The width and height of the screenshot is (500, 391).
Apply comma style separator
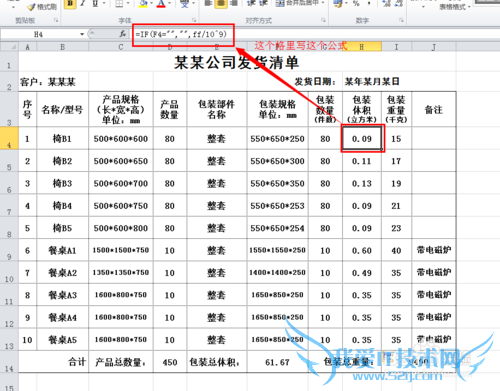coord(369,3)
